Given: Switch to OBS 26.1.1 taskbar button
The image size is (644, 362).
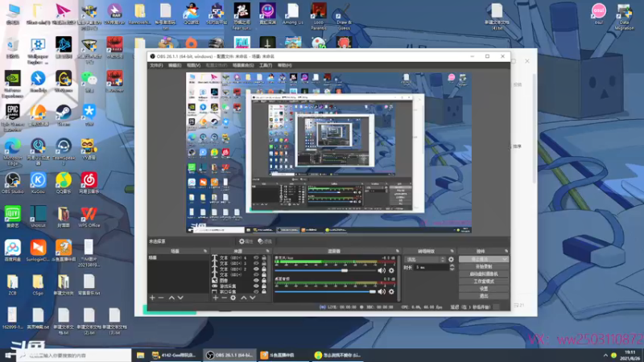Looking at the screenshot, I should [x=229, y=356].
